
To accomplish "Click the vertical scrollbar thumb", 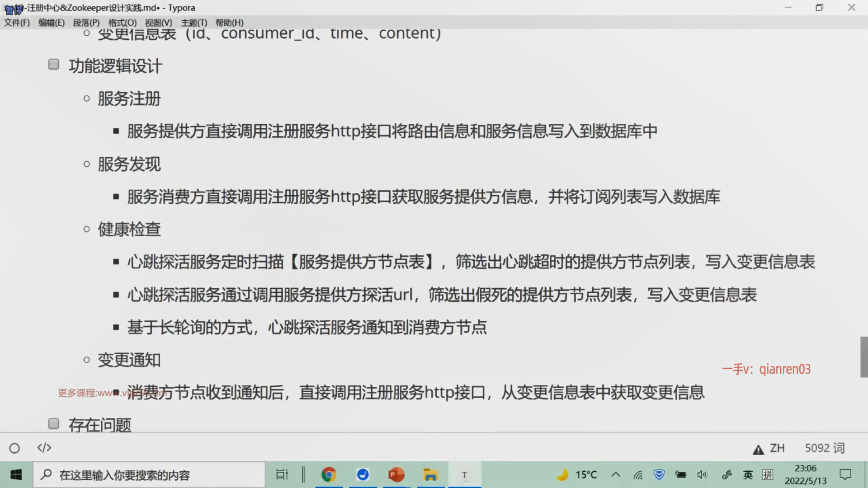I will 863,357.
